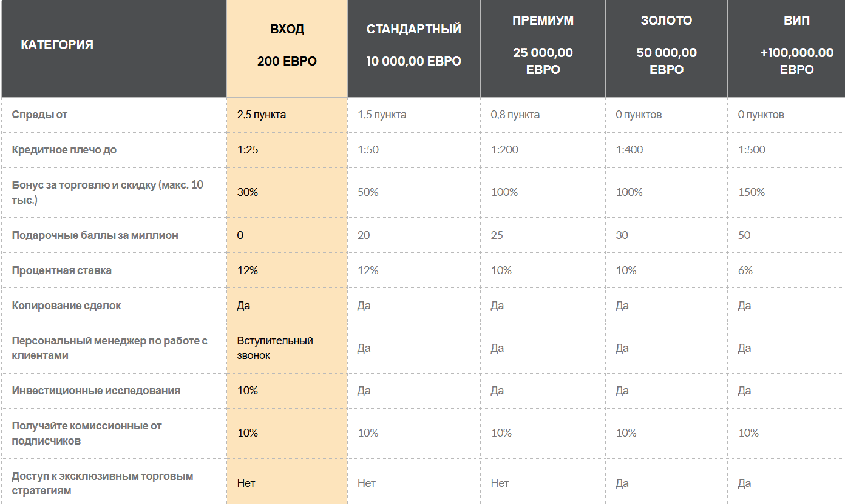The image size is (845, 504).
Task: Click the КАТЕГОРИЯ header cell
Action: point(57,45)
